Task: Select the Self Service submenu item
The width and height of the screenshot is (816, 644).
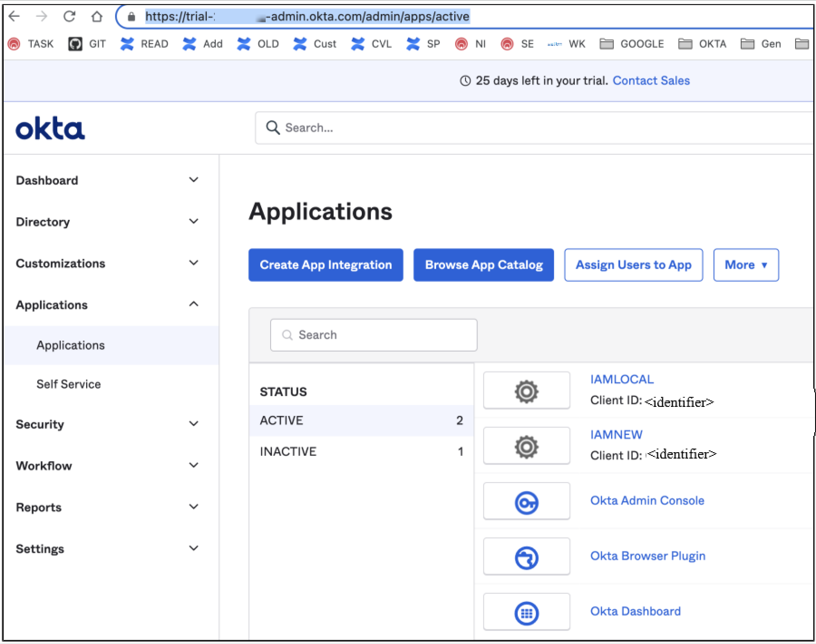Action: [x=68, y=384]
